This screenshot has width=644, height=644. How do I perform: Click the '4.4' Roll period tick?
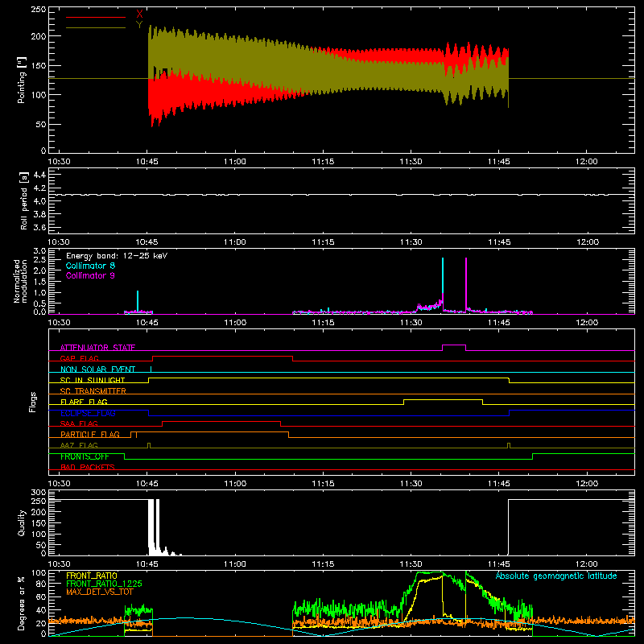point(39,175)
